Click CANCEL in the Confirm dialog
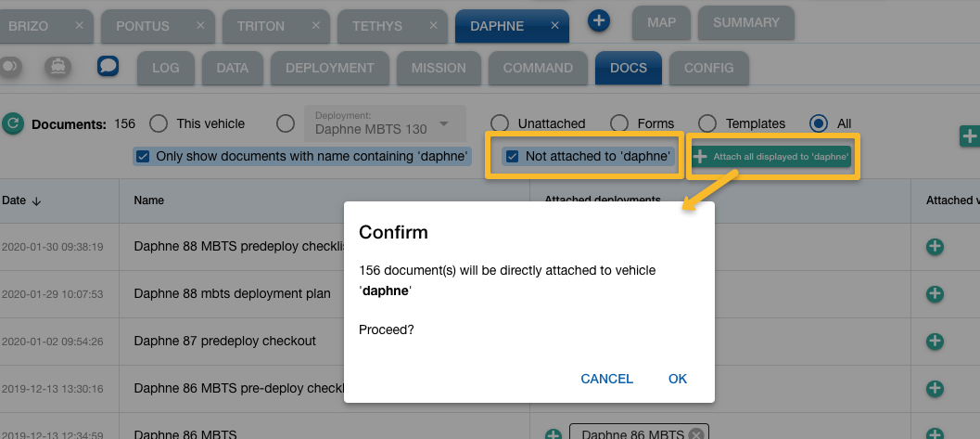 (x=606, y=379)
